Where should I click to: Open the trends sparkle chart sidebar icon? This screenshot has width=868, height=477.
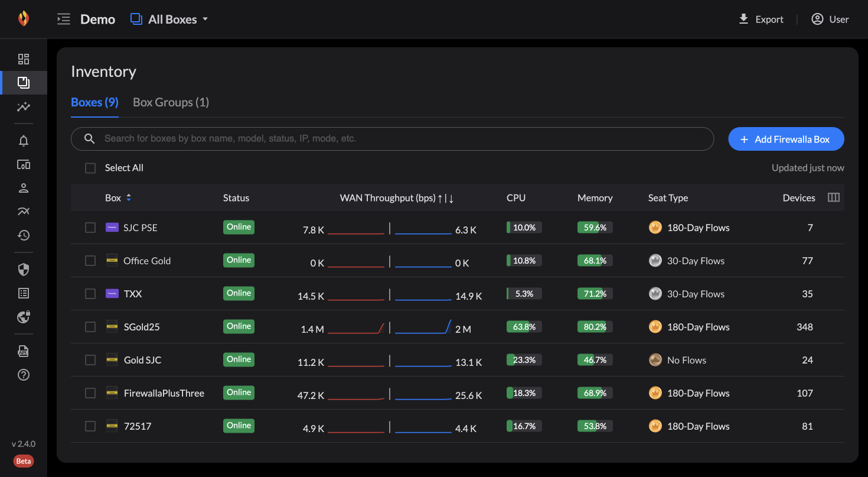24,107
